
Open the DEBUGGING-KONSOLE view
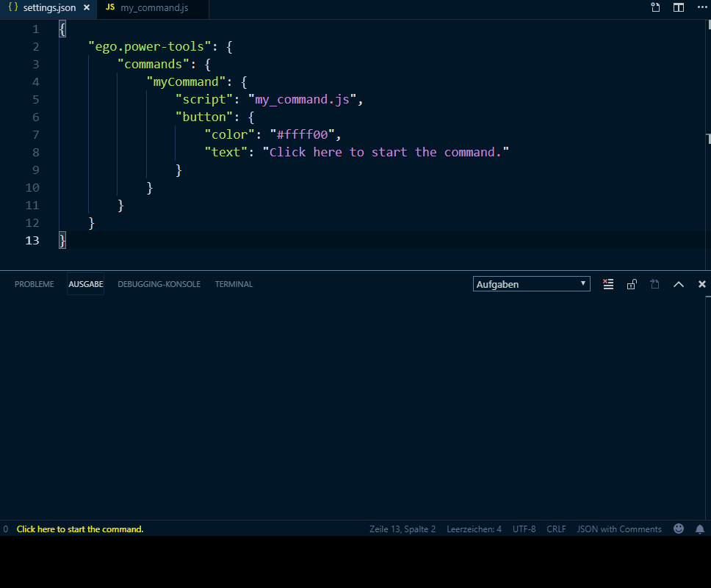(159, 284)
